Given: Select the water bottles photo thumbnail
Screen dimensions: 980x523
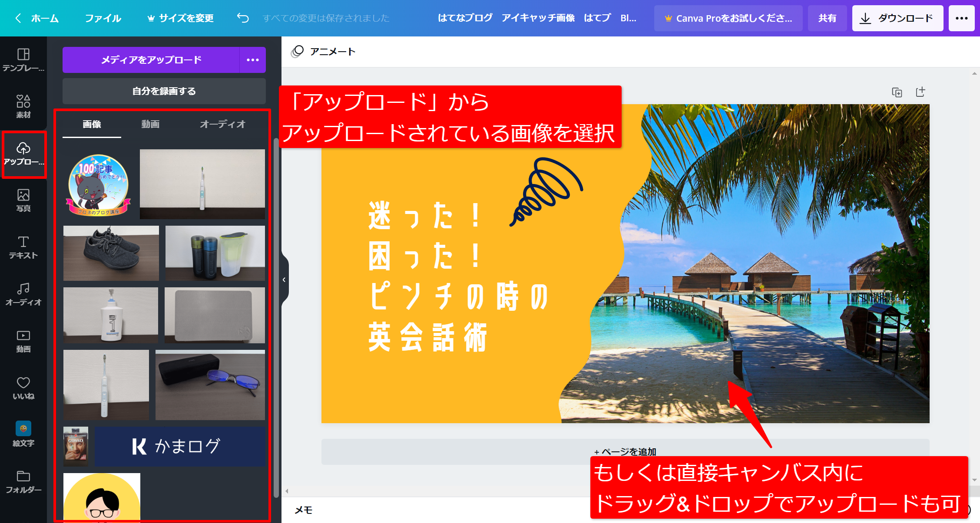Looking at the screenshot, I should (x=215, y=253).
